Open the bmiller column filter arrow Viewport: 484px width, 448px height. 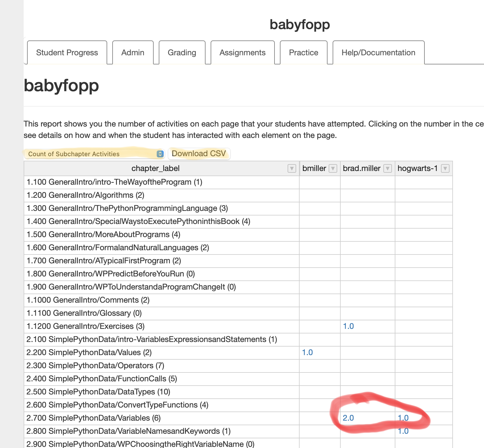(x=333, y=168)
